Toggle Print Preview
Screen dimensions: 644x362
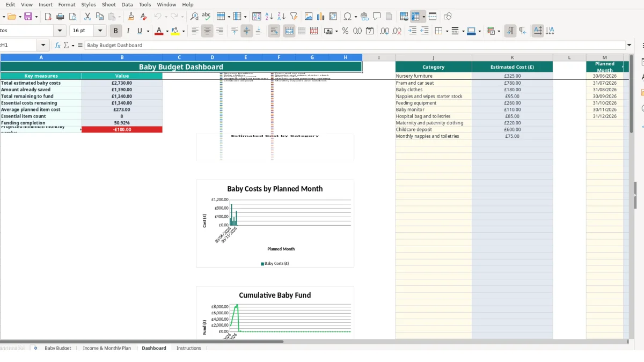point(72,17)
